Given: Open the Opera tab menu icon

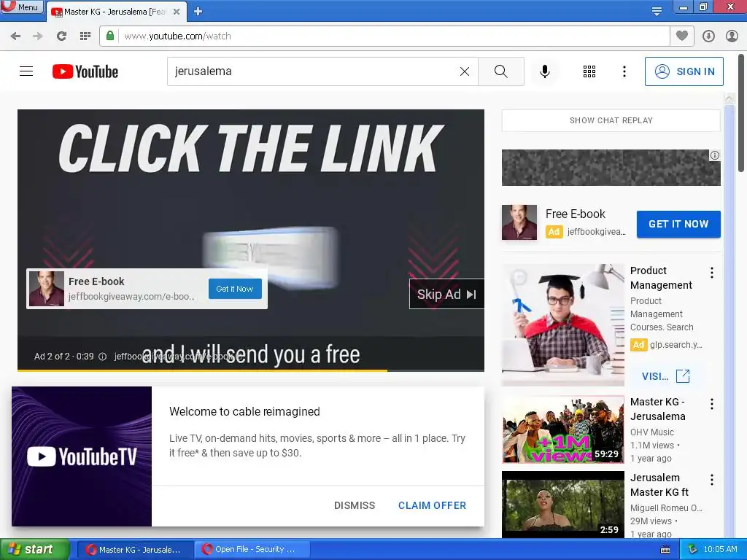Looking at the screenshot, I should tap(657, 11).
